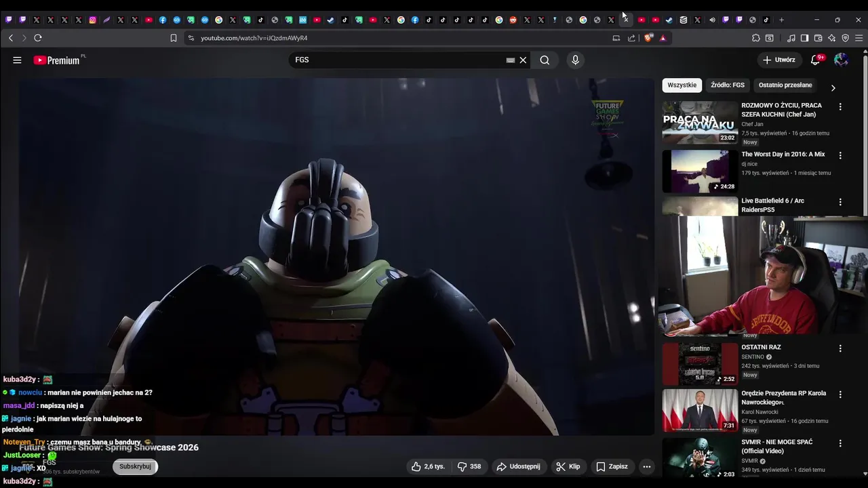Click the youtube.com address bar URL
The width and height of the screenshot is (868, 488).
tap(254, 38)
